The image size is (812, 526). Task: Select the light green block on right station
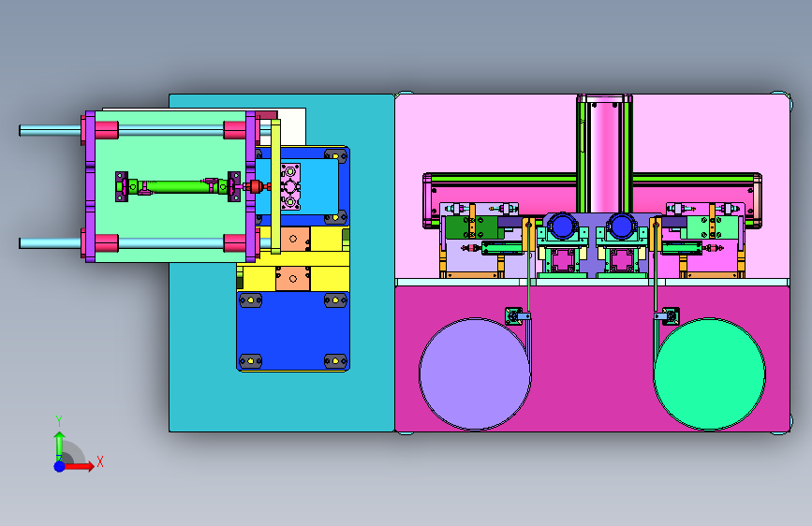pyautogui.click(x=713, y=227)
